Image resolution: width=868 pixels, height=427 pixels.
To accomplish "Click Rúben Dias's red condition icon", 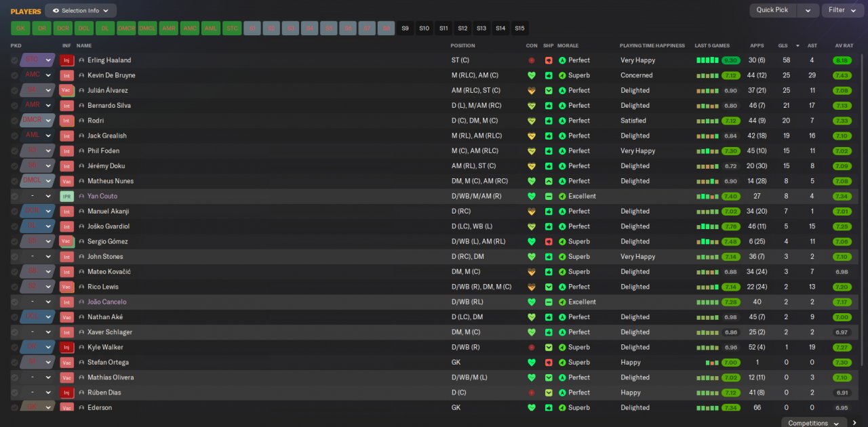I will pyautogui.click(x=532, y=392).
